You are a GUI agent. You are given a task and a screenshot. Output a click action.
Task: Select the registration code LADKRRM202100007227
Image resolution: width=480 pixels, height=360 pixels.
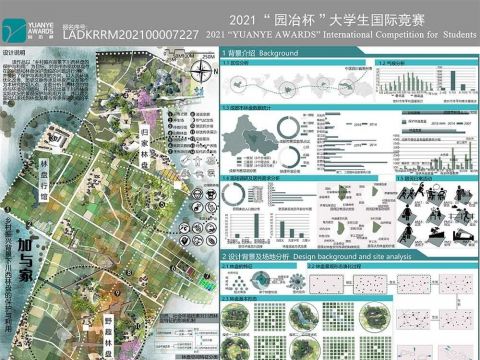(130, 35)
